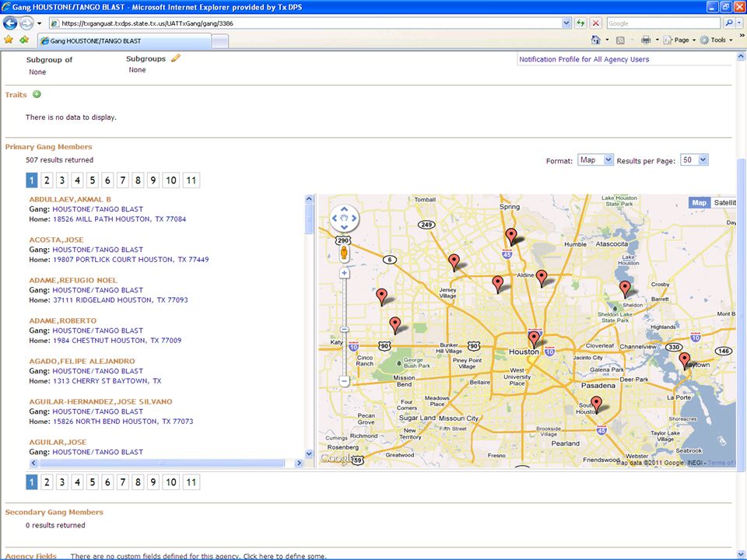Open the Recent Pages dropdown arrow

tap(39, 23)
